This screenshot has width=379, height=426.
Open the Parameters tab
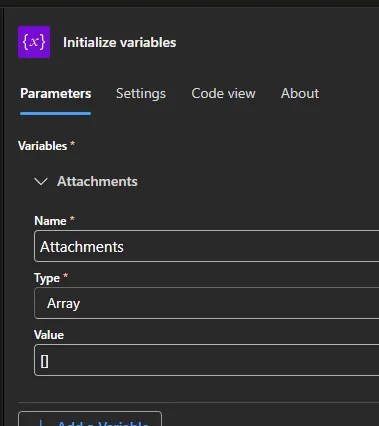55,93
